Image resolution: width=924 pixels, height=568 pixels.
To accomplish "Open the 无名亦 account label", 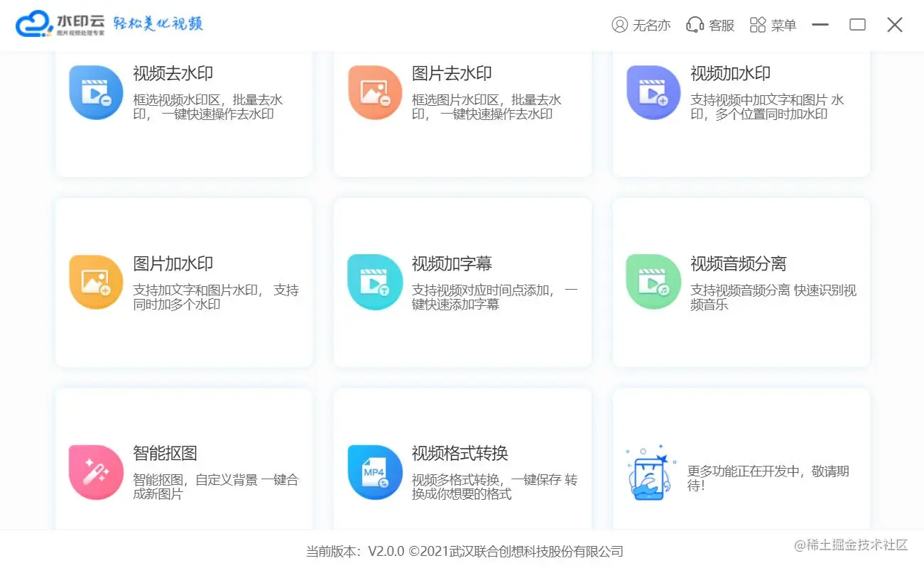I will coord(651,26).
